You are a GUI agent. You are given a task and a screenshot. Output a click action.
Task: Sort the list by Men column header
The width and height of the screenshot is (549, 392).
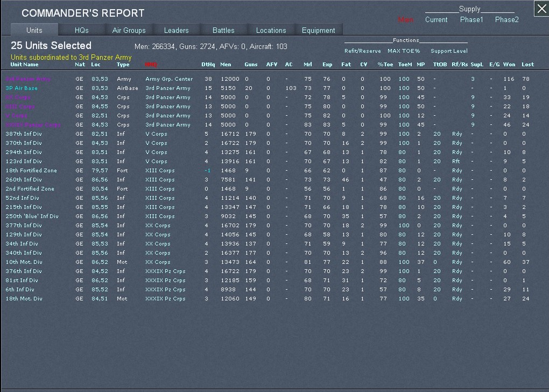[226, 65]
